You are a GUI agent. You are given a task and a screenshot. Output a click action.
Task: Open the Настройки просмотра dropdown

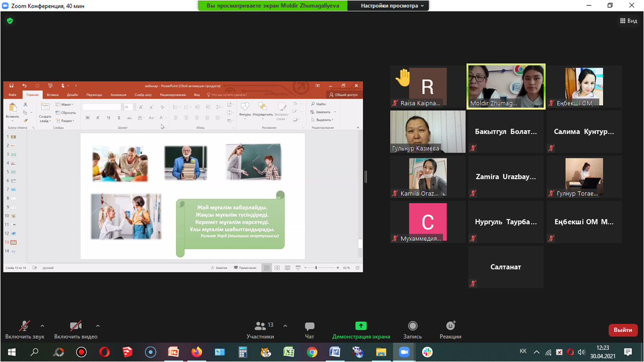pyautogui.click(x=392, y=6)
